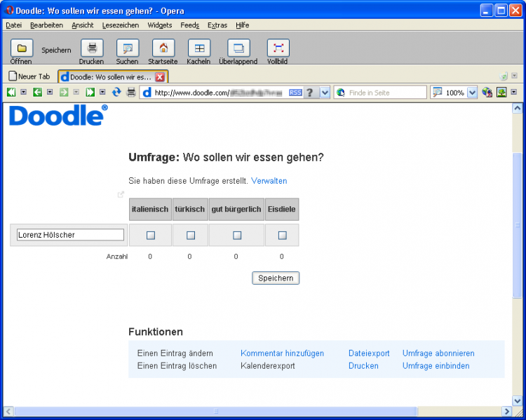Click the italienisch column header
This screenshot has height=420, width=526.
[150, 210]
